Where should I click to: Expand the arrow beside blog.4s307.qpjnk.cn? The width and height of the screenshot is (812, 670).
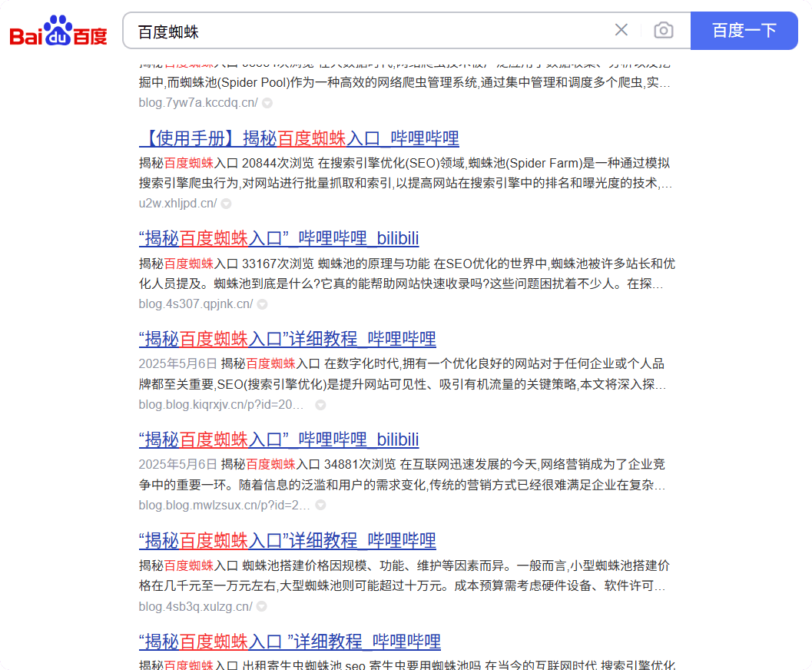click(263, 304)
